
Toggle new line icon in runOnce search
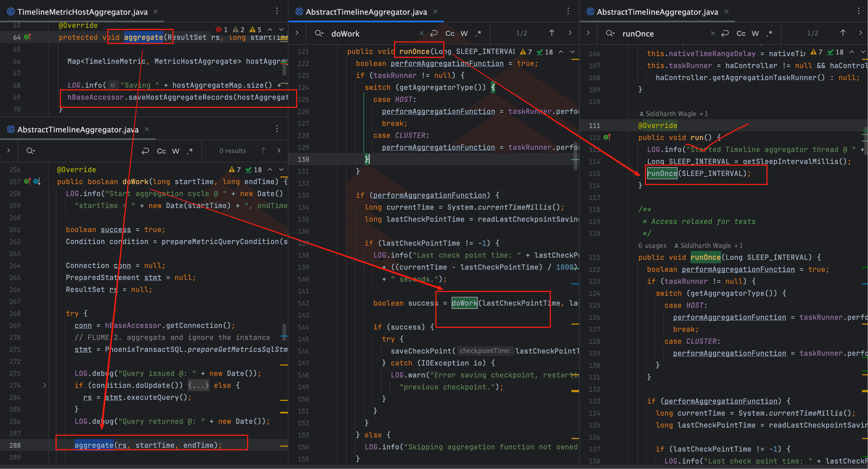click(x=725, y=33)
